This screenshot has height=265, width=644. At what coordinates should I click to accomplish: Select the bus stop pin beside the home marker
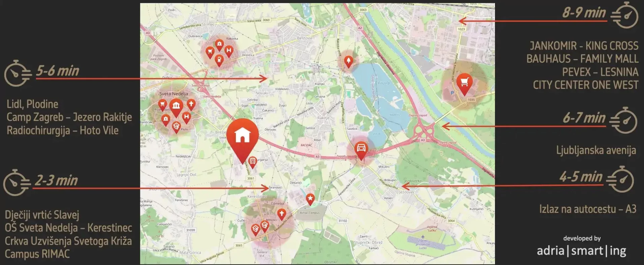(252, 162)
